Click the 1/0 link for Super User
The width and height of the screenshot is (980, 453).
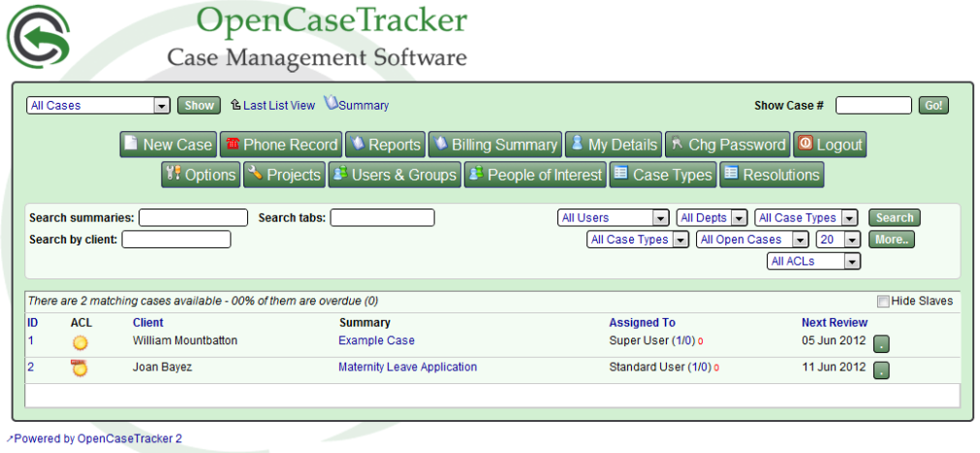pos(683,341)
